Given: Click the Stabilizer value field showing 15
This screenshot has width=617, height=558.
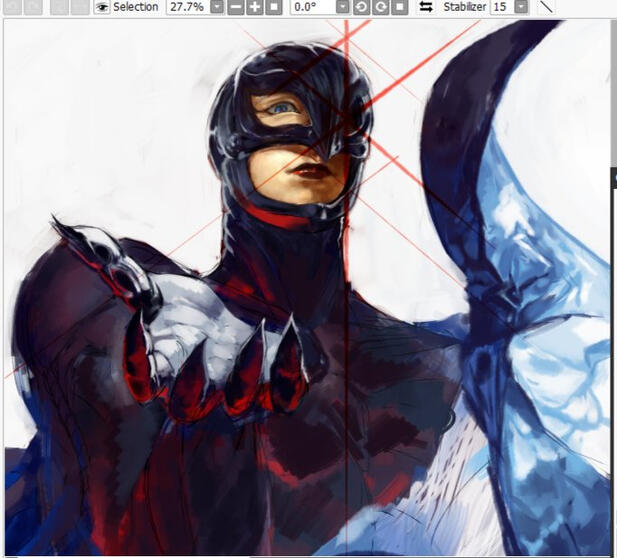Looking at the screenshot, I should (499, 7).
